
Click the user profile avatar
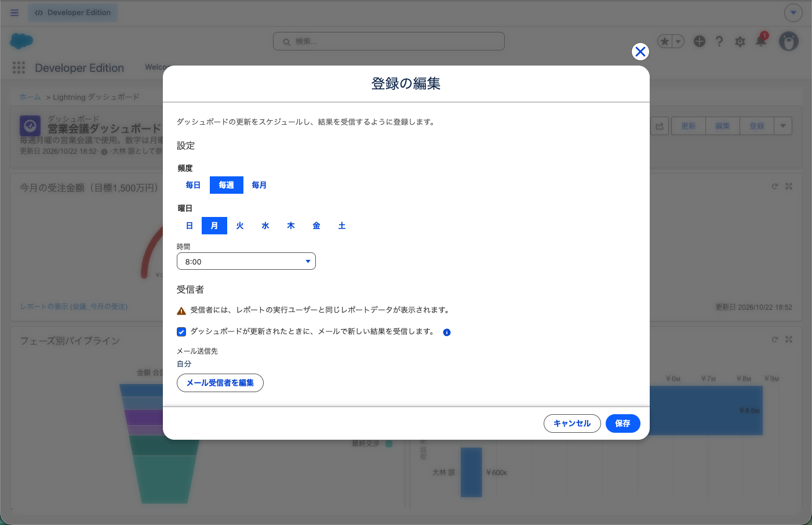click(x=789, y=41)
